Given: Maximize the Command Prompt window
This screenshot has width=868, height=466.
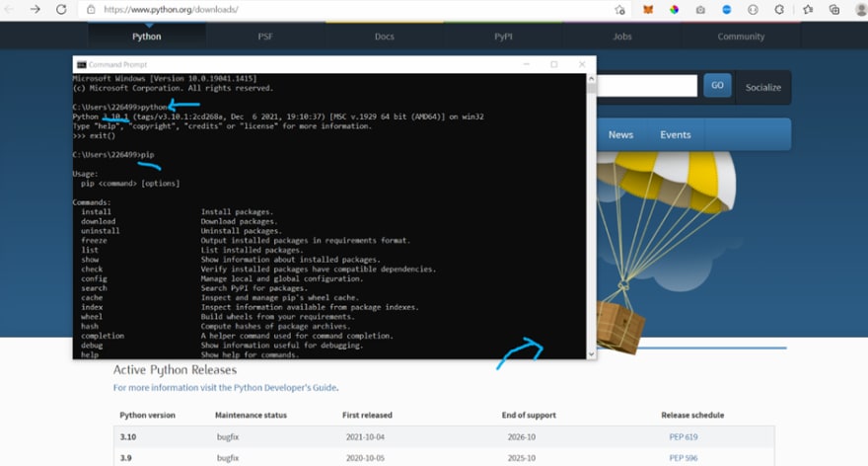Looking at the screenshot, I should (x=554, y=64).
